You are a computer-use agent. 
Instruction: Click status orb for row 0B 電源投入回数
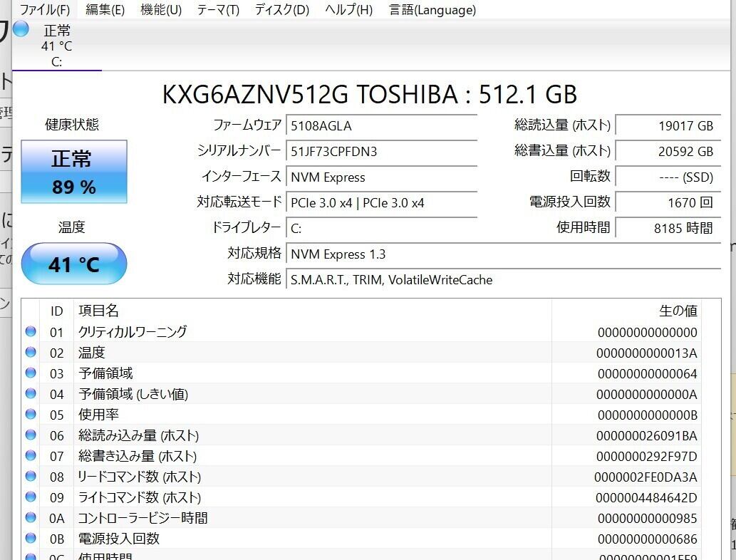coord(31,538)
